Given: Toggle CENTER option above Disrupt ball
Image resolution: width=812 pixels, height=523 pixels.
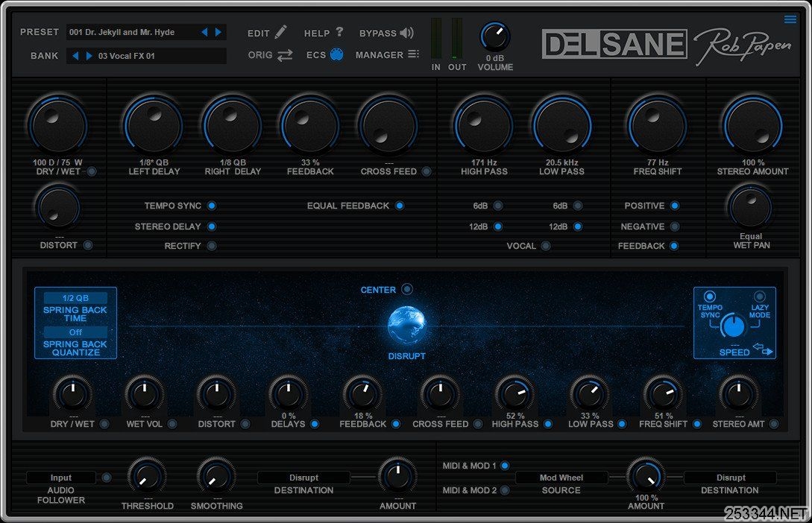Looking at the screenshot, I should tap(408, 289).
